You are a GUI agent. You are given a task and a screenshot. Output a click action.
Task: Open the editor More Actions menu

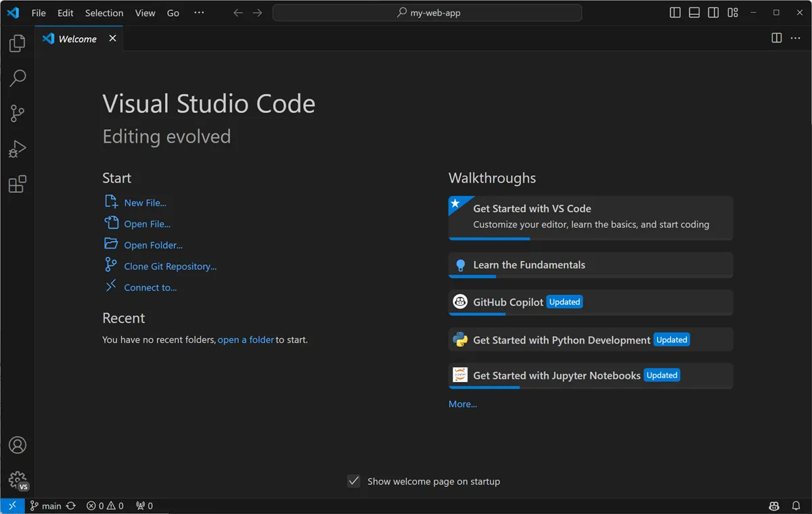pyautogui.click(x=795, y=38)
